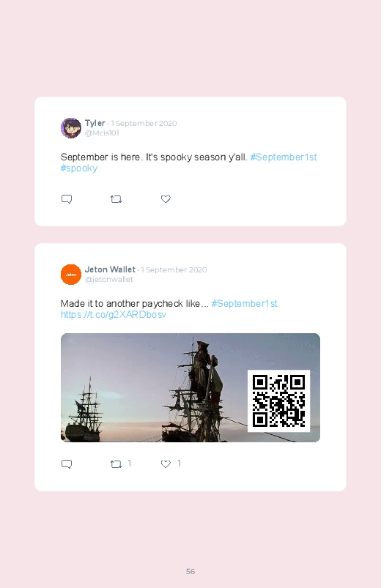381x588 pixels.
Task: Open Tyler's avatar picture
Action: click(71, 128)
